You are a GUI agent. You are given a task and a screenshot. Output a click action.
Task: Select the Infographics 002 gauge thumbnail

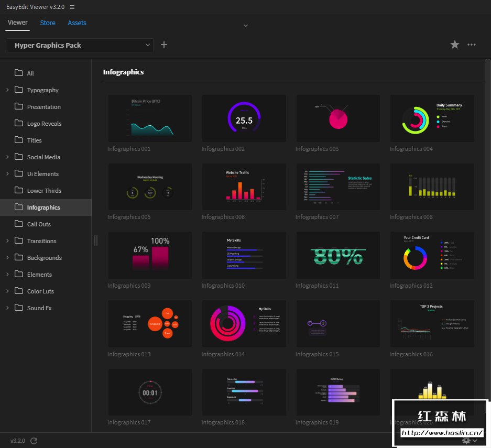pyautogui.click(x=244, y=118)
